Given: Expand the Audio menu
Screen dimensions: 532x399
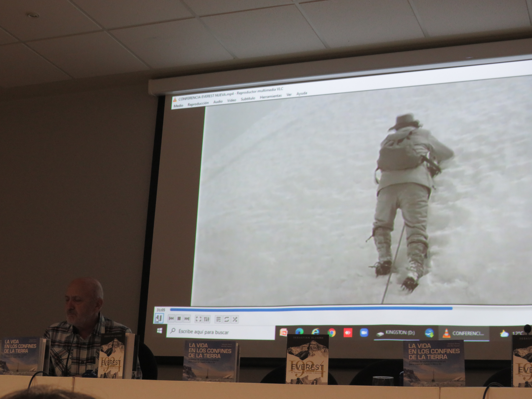Looking at the screenshot, I should (x=218, y=102).
